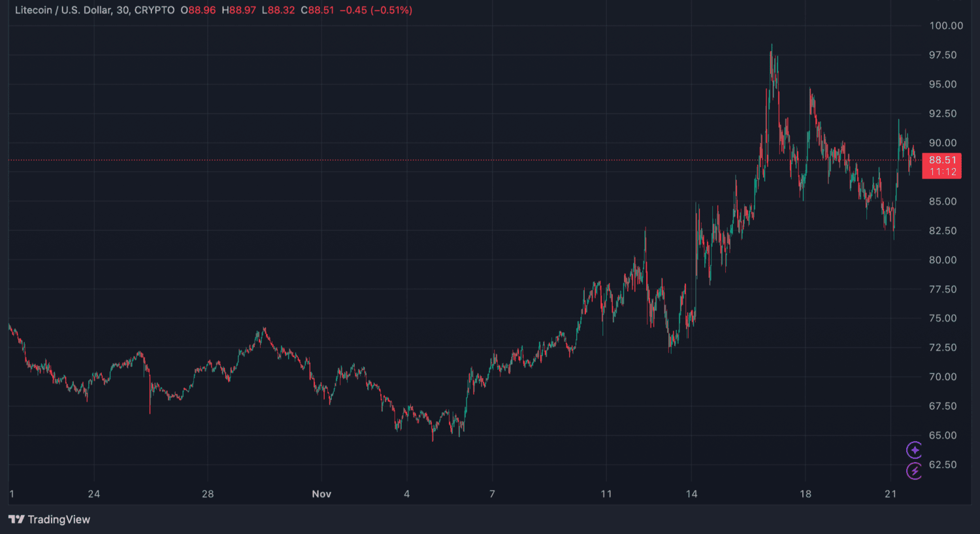Click the H88.97 high value
The image size is (980, 534).
coord(239,10)
